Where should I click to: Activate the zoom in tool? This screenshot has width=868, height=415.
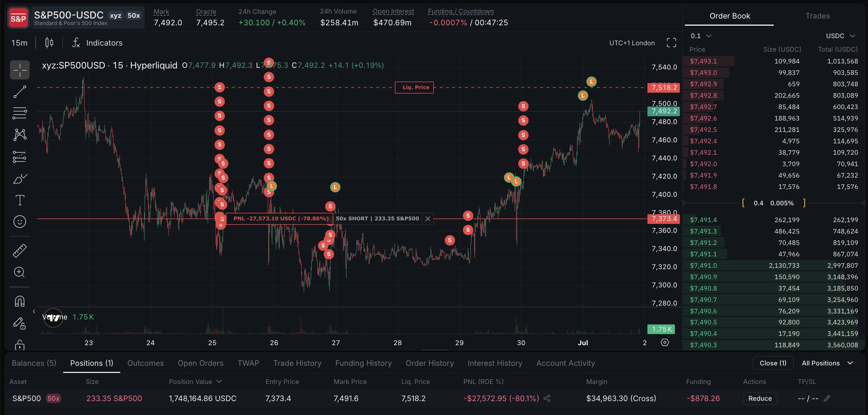click(x=20, y=272)
